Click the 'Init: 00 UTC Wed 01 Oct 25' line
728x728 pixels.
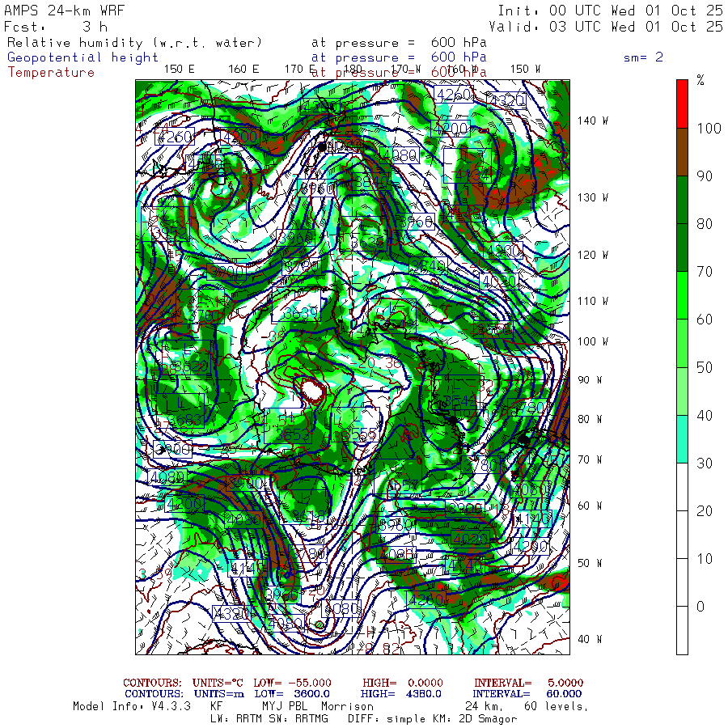[611, 11]
